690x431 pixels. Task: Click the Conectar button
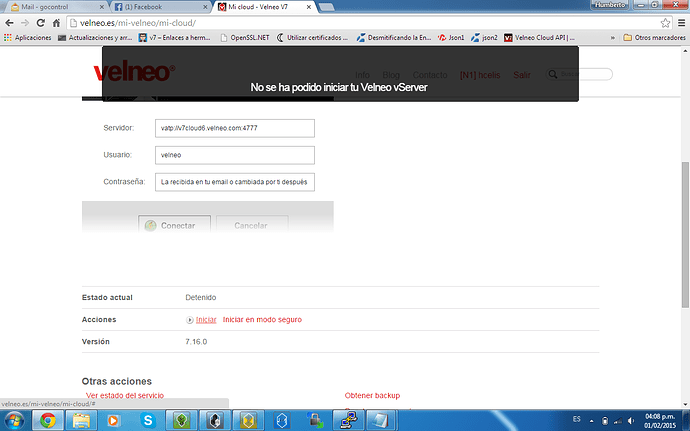point(174,225)
